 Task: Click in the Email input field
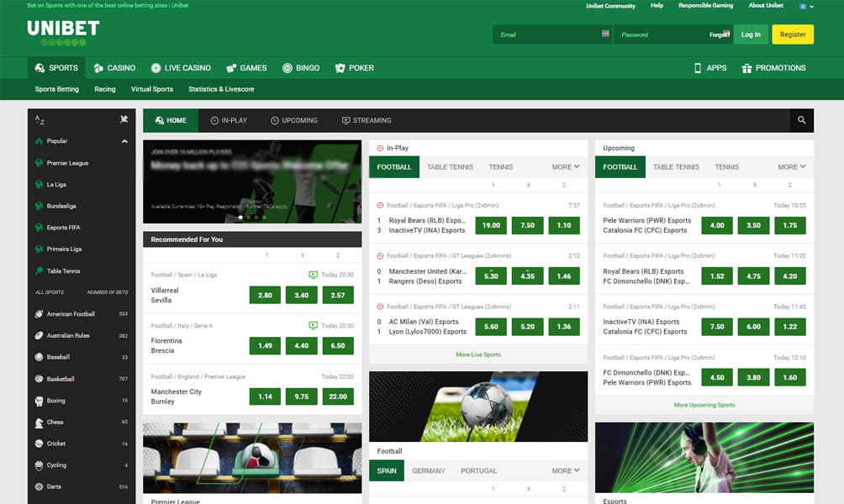coord(551,34)
